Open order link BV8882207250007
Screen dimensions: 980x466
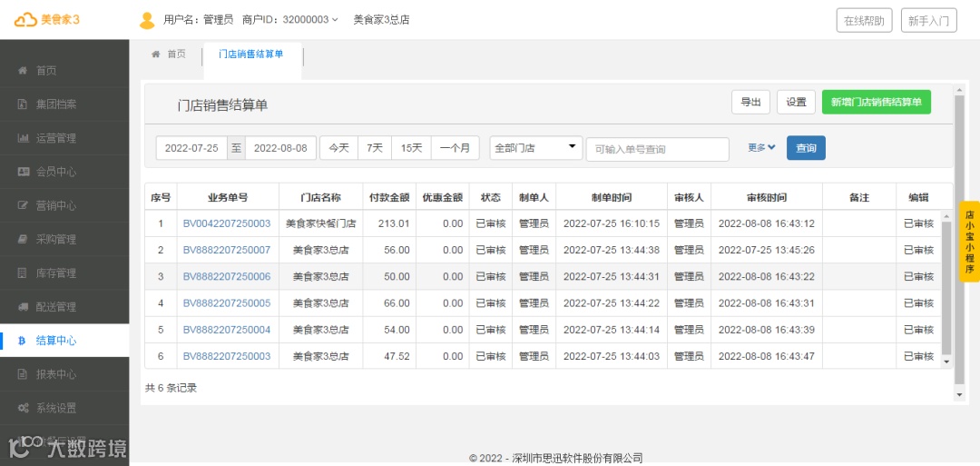click(227, 250)
